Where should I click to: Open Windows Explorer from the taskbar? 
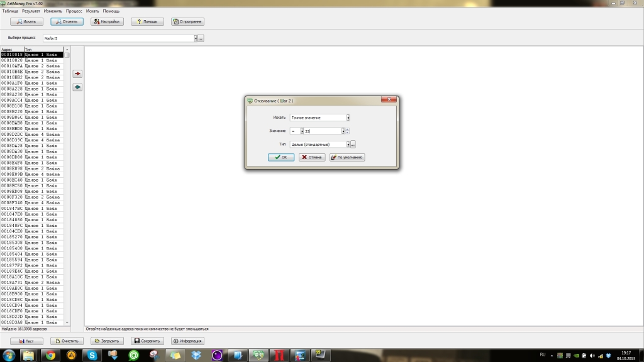[x=29, y=356]
